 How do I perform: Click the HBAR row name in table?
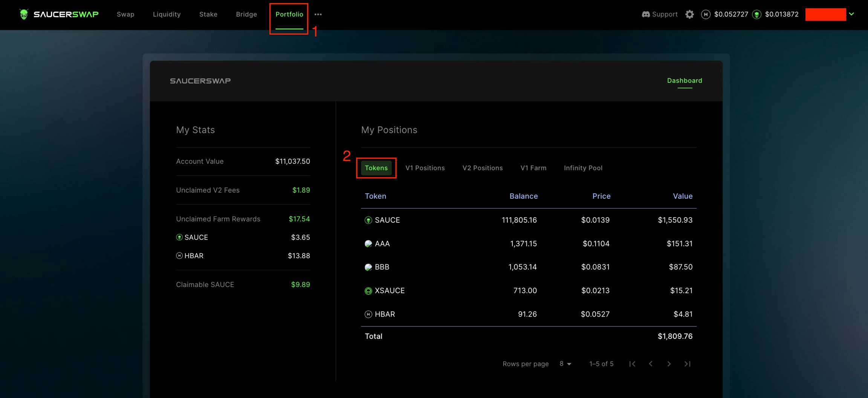coord(385,314)
